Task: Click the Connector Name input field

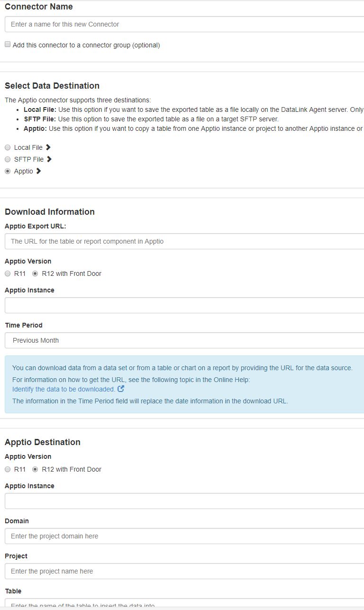Action: click(184, 24)
